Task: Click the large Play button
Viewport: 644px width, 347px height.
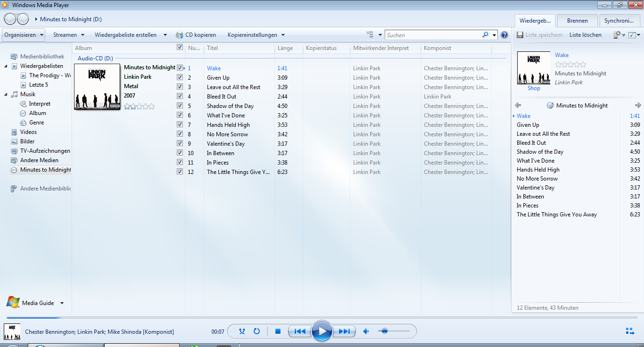Action: pos(322,331)
